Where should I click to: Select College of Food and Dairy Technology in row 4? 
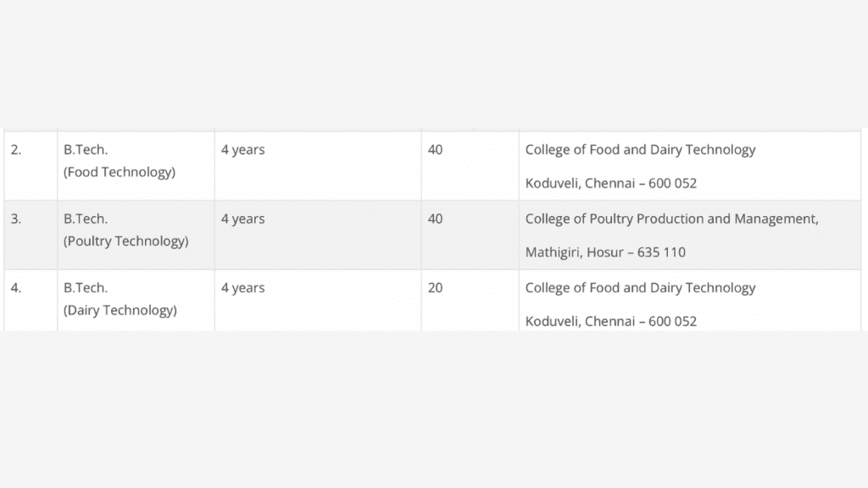point(641,288)
